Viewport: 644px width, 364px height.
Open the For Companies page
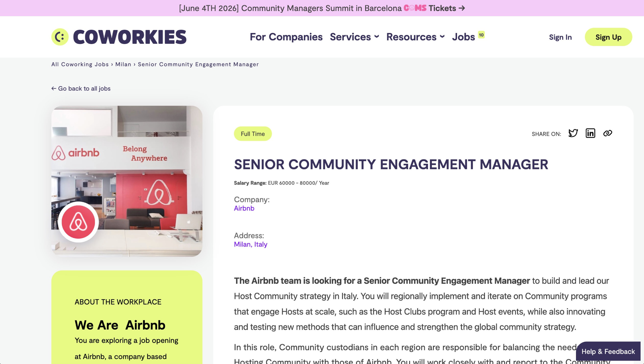(x=286, y=37)
